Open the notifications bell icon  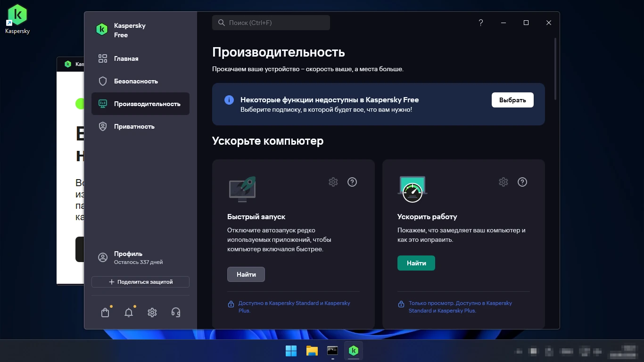click(129, 313)
